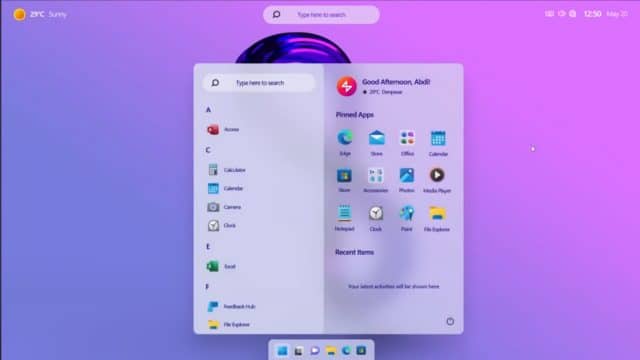Open File Explorer in Pinned Apps grid
This screenshot has width=640, height=360.
[437, 218]
